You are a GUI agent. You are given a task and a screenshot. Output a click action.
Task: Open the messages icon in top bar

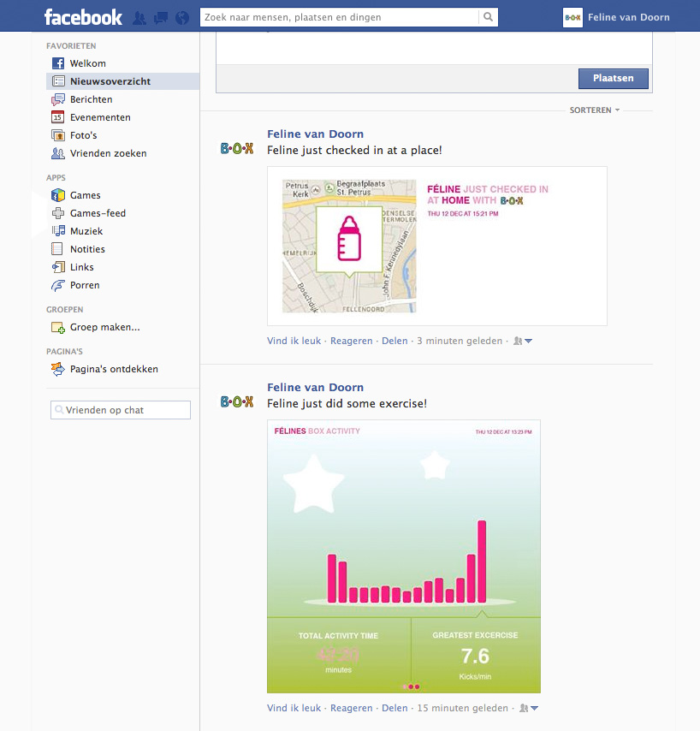click(x=160, y=17)
